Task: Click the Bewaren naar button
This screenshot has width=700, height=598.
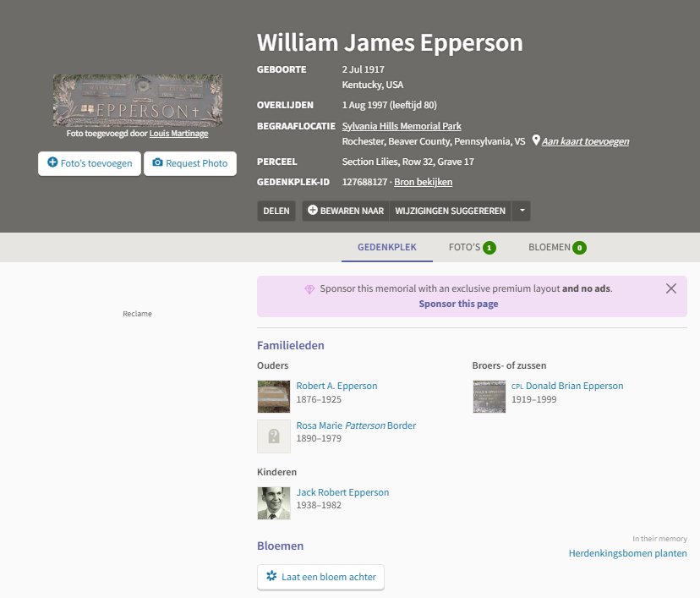Action: click(x=345, y=211)
